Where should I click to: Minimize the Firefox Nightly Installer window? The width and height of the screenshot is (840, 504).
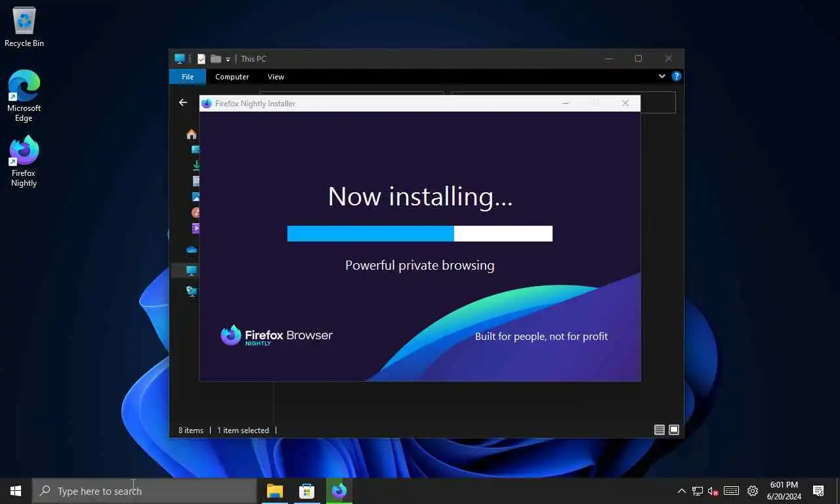(x=566, y=103)
